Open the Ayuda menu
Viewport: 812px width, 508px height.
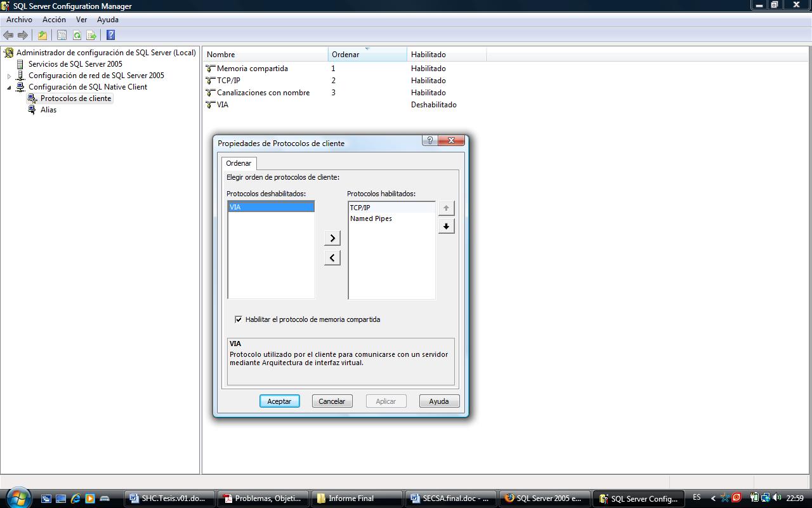pos(108,20)
